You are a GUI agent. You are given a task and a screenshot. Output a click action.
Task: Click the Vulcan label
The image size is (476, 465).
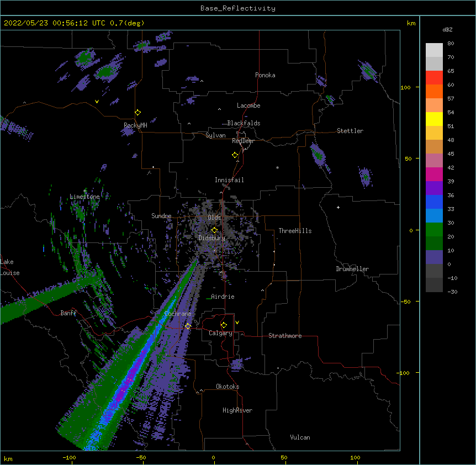click(x=300, y=437)
